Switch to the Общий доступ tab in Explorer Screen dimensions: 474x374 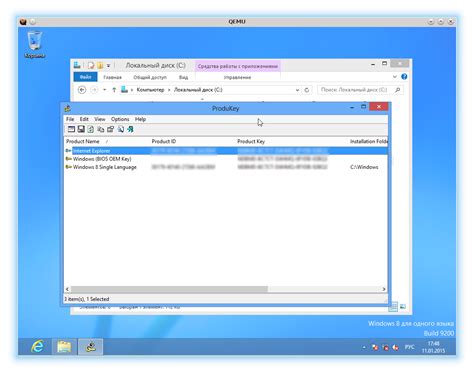pos(150,77)
